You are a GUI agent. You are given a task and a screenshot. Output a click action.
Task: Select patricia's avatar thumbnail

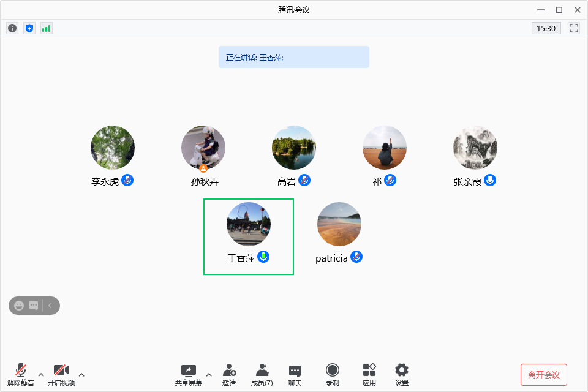tap(339, 224)
